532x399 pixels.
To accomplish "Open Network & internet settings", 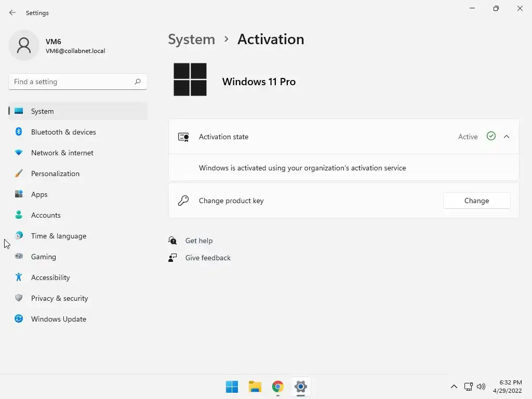I will [x=78, y=153].
